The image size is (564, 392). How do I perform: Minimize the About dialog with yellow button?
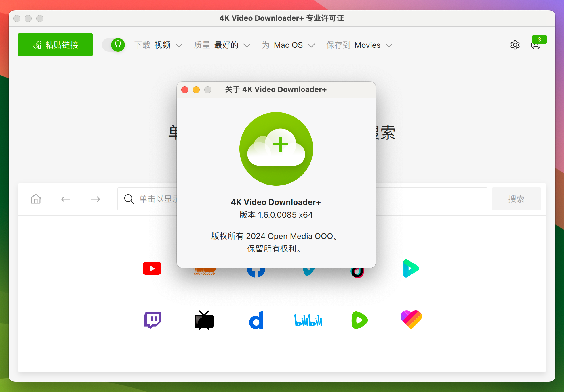[196, 90]
